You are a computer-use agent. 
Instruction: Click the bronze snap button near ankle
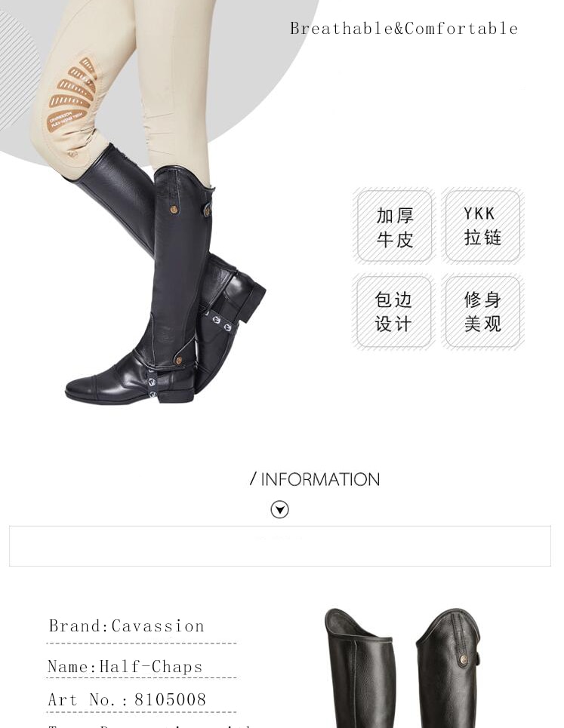(178, 361)
